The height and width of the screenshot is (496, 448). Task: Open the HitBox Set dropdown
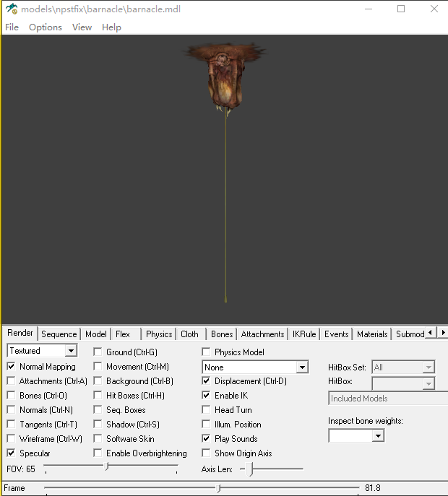(x=403, y=367)
